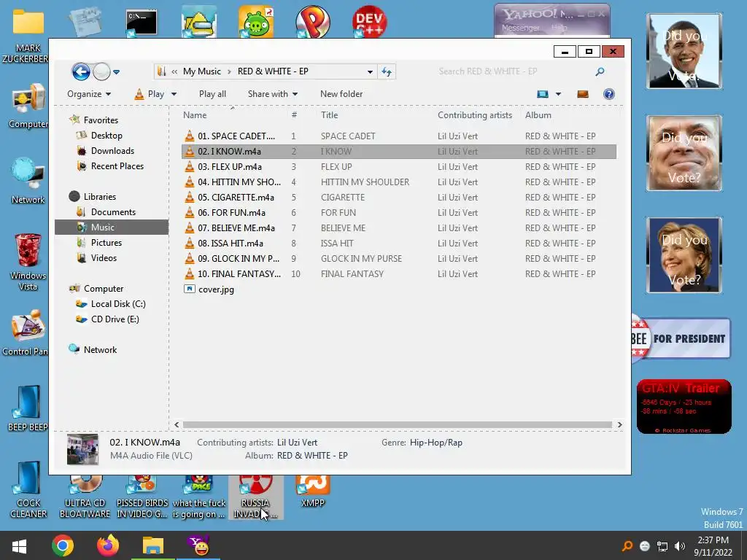This screenshot has height=560, width=747.
Task: Play the selected file with Play button
Action: (149, 94)
